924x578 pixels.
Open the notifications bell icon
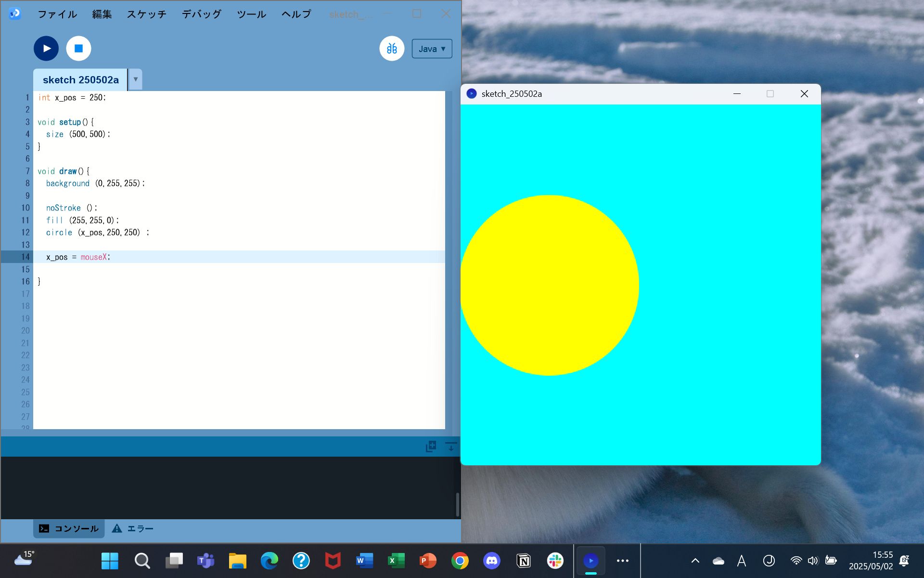(905, 561)
